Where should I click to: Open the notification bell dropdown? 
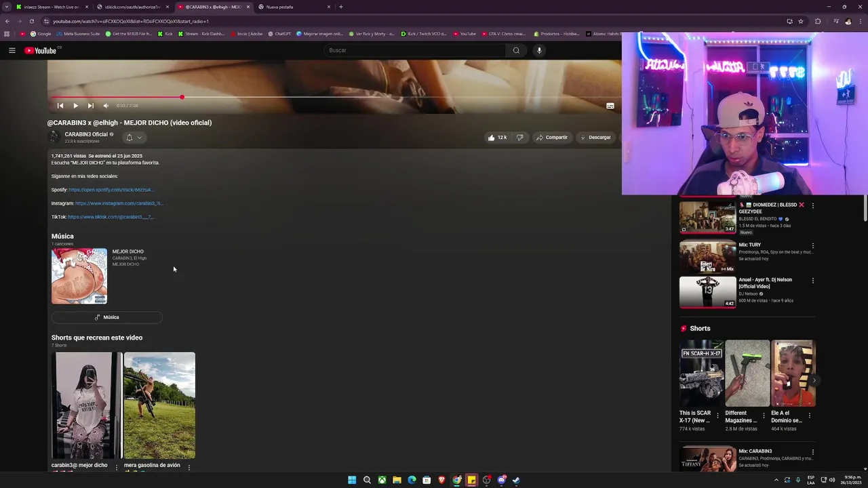pyautogui.click(x=134, y=138)
